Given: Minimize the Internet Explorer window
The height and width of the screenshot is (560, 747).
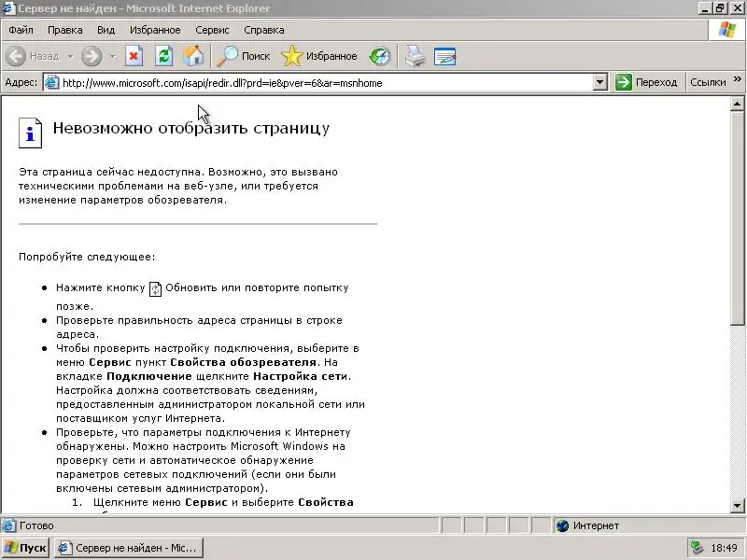Looking at the screenshot, I should [705, 8].
